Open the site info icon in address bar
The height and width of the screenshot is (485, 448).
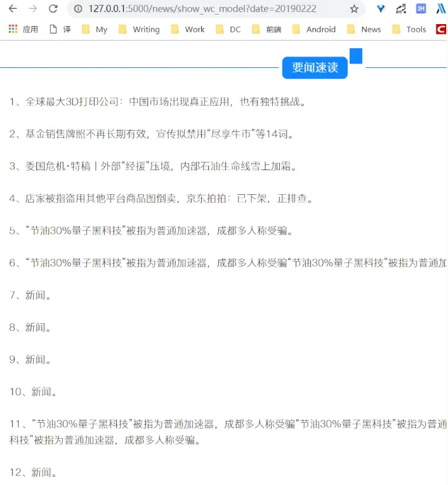tap(78, 9)
